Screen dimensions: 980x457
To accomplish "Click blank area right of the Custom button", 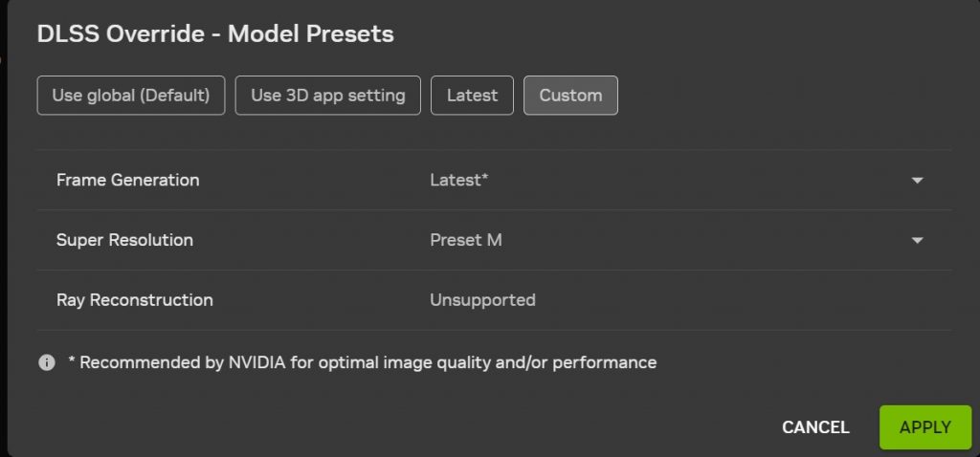I will pos(785,96).
